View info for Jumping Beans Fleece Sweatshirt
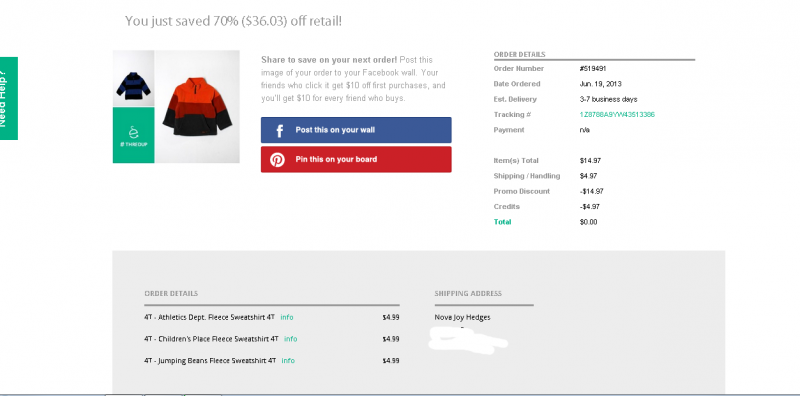This screenshot has width=800, height=396. 288,361
